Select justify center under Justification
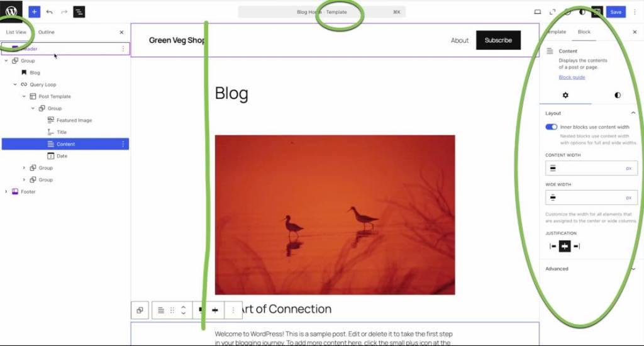Image resolution: width=644 pixels, height=346 pixels. [x=565, y=247]
